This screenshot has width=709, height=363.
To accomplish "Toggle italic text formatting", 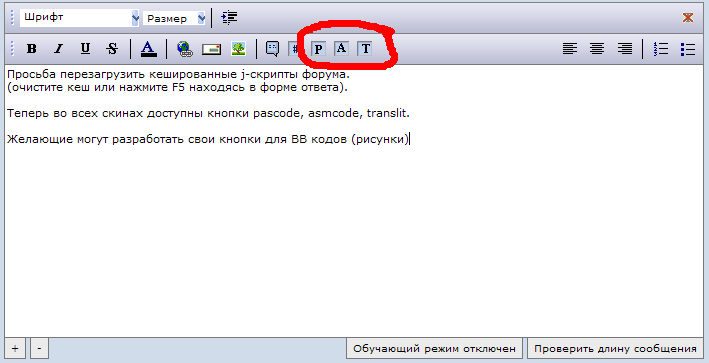I will click(x=58, y=48).
